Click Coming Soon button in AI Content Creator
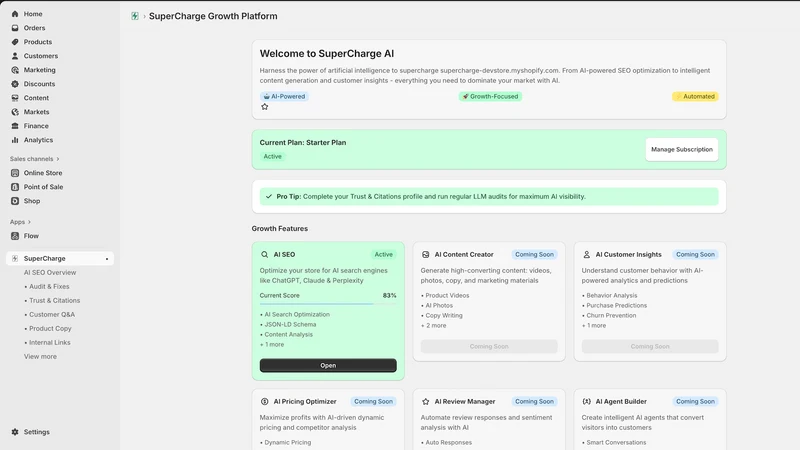 point(489,346)
